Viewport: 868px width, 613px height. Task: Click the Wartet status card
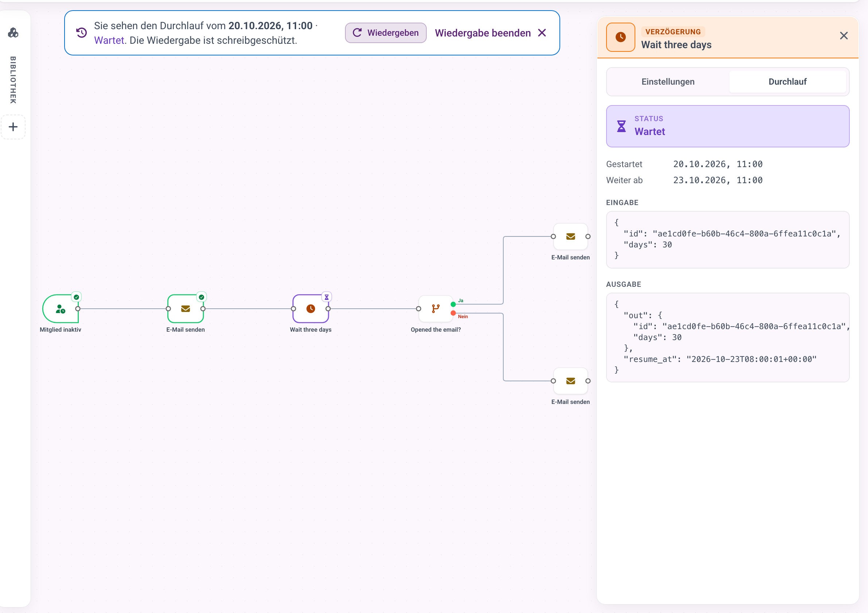tap(727, 126)
